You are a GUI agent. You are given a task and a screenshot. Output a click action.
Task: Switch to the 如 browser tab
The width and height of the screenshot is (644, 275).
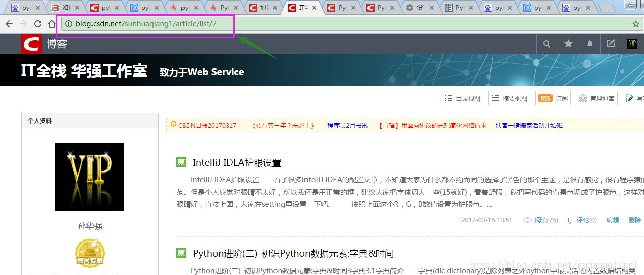coord(65,8)
